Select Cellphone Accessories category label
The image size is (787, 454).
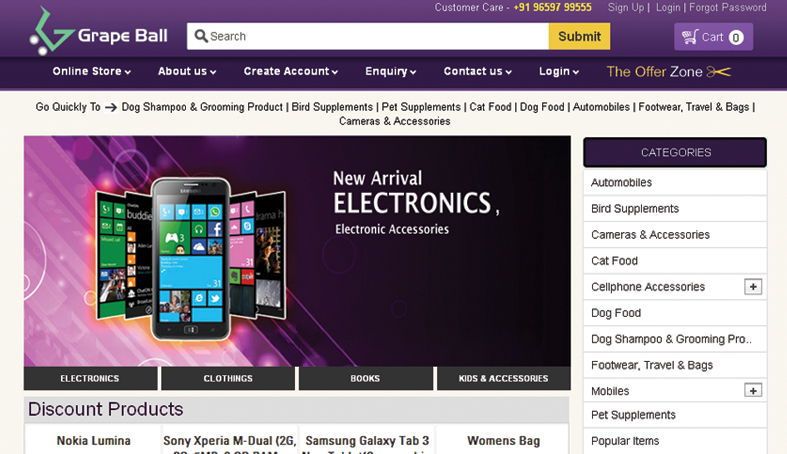pyautogui.click(x=647, y=287)
